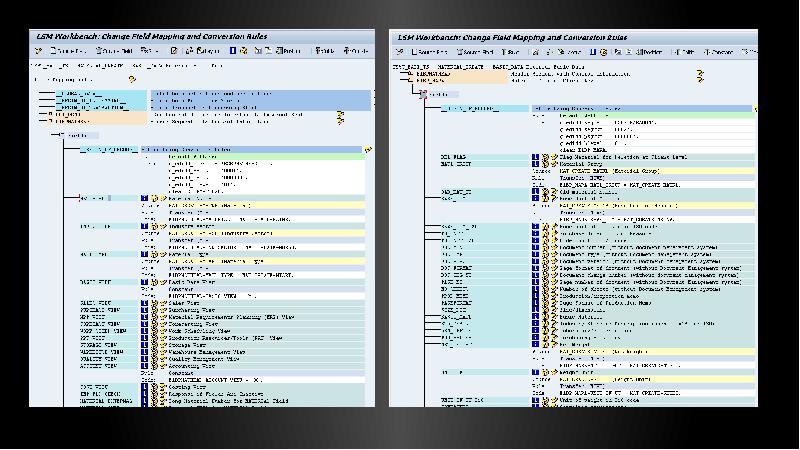Select the MATL_GROUP field in right tree

(x=455, y=165)
